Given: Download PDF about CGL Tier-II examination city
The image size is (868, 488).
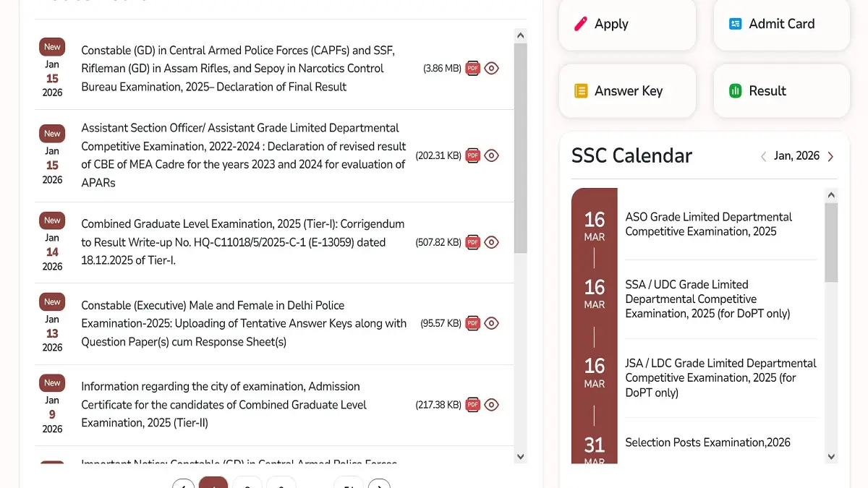Looking at the screenshot, I should [x=472, y=405].
